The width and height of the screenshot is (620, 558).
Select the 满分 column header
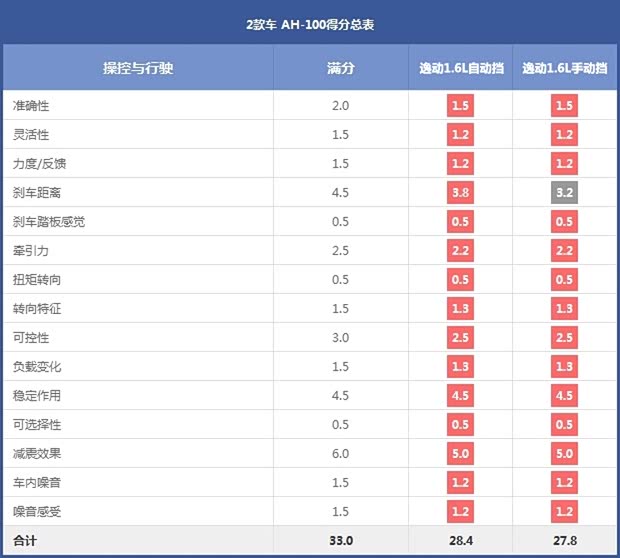pos(340,68)
